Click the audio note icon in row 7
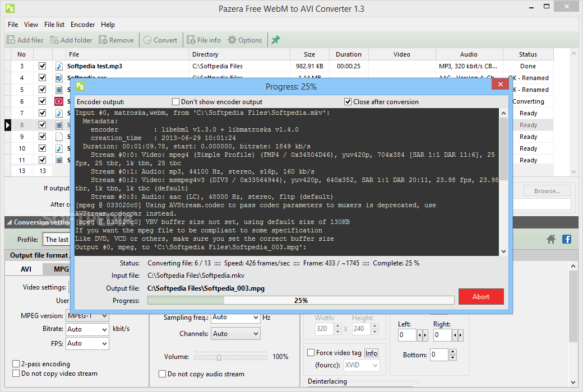Screen dimensions: 583x392 tap(59, 113)
